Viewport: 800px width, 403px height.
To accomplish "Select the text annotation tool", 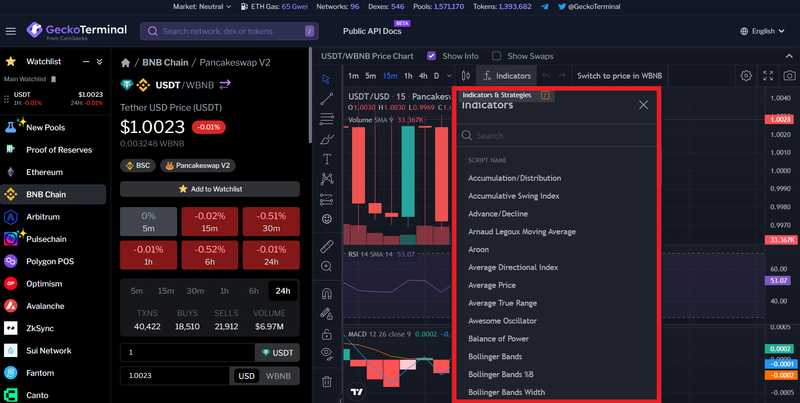I will (x=327, y=159).
